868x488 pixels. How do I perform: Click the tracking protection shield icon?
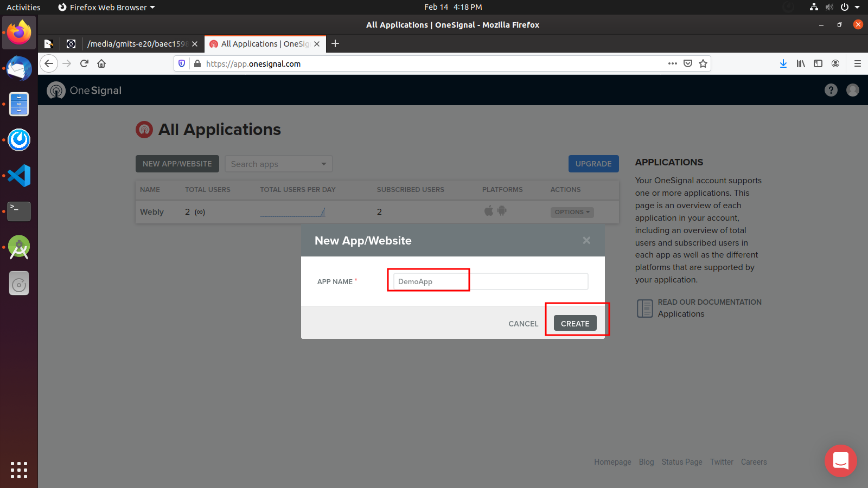pyautogui.click(x=182, y=63)
